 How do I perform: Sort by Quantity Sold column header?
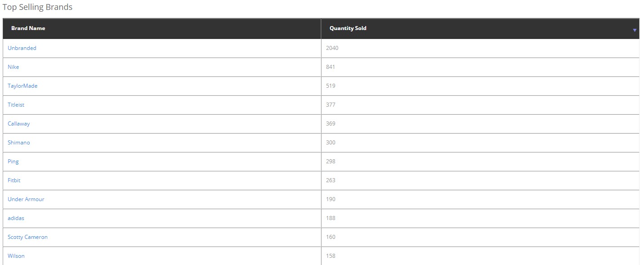(348, 28)
